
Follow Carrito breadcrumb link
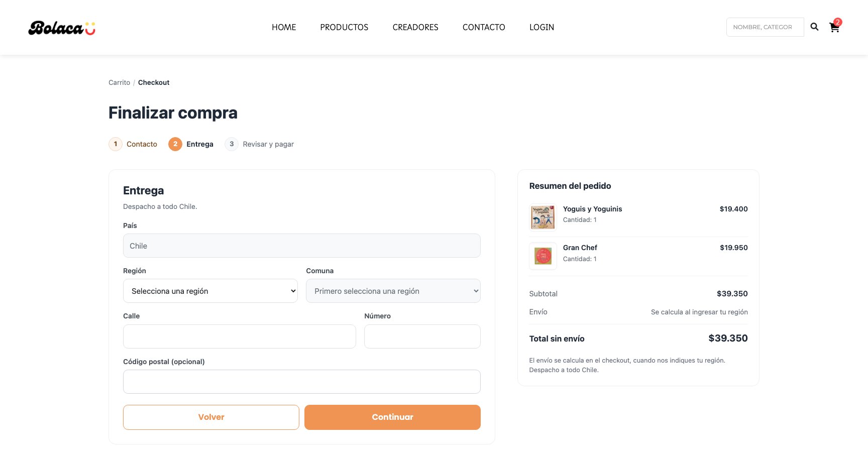pos(119,82)
